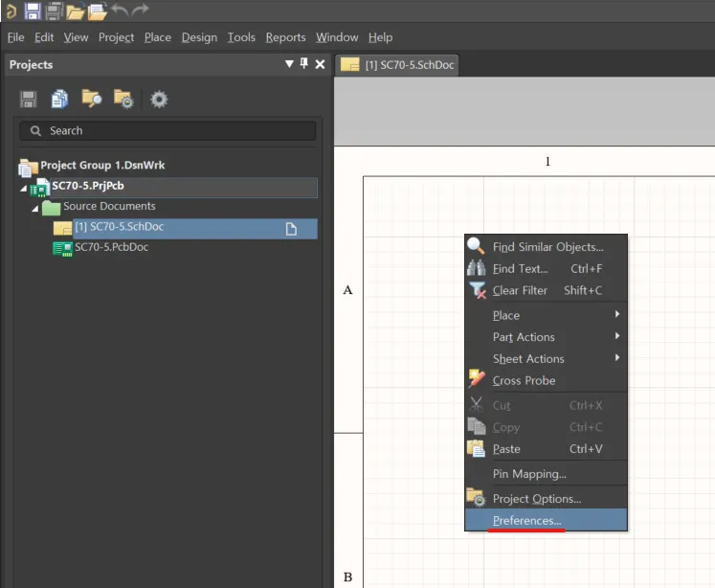
Task: Click the document status icon on SC70-5.SchDoc row
Action: [x=291, y=229]
